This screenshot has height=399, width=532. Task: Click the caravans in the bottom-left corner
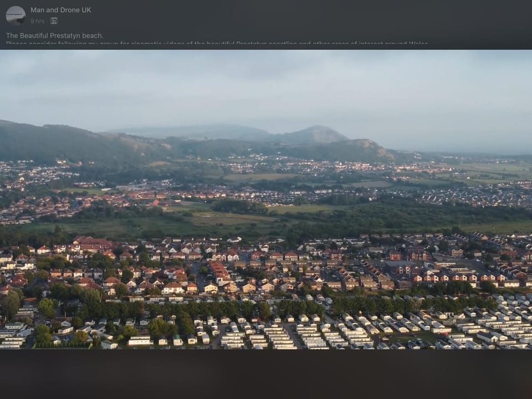[x=17, y=335]
